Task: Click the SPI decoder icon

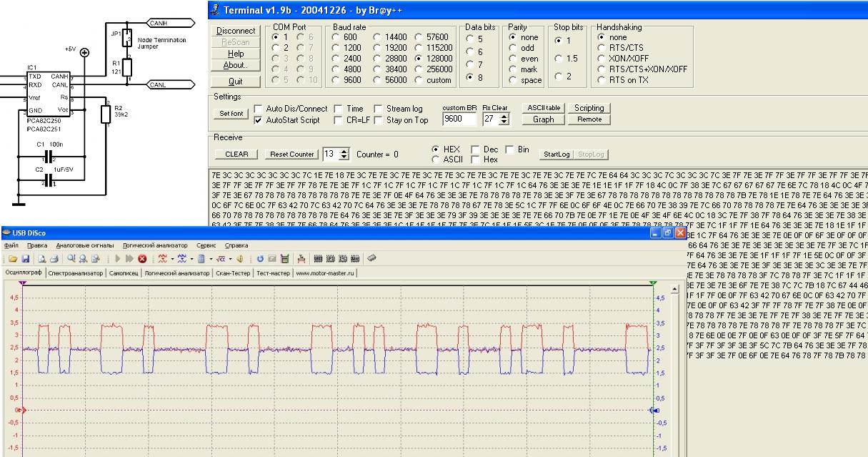Action: coord(329,258)
